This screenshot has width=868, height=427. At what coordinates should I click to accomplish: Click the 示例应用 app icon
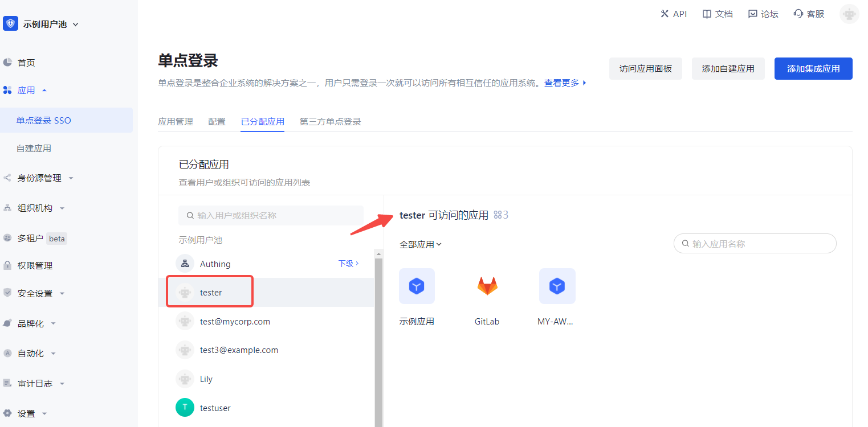tap(417, 286)
